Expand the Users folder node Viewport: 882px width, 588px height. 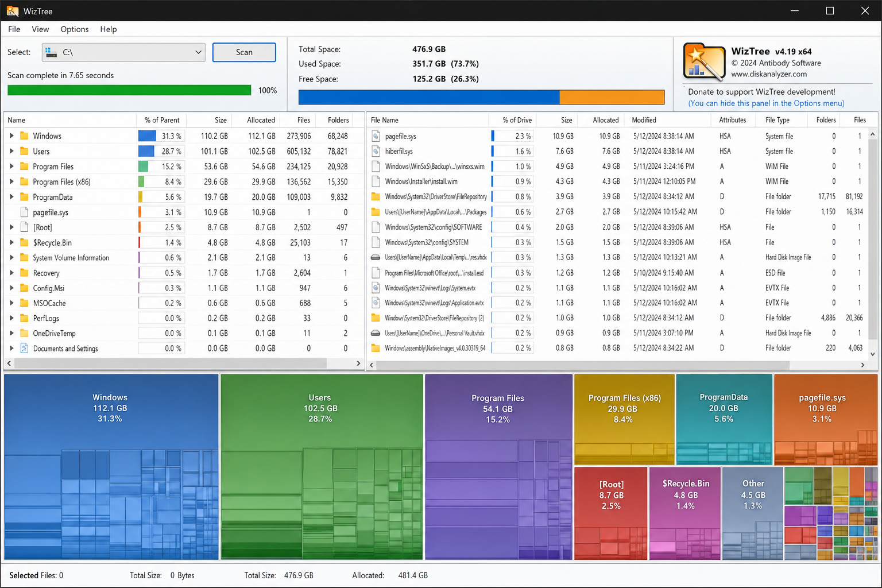[11, 151]
